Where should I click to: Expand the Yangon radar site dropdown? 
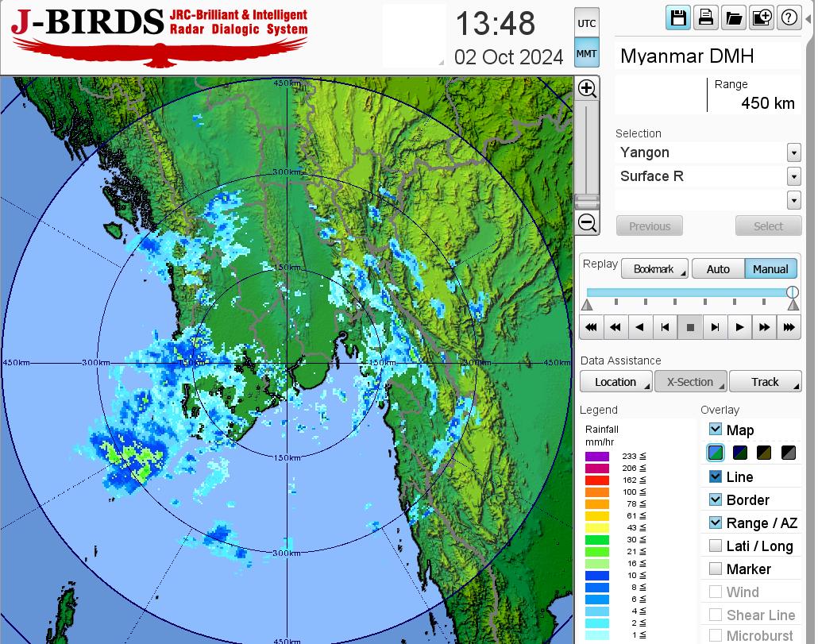point(793,152)
